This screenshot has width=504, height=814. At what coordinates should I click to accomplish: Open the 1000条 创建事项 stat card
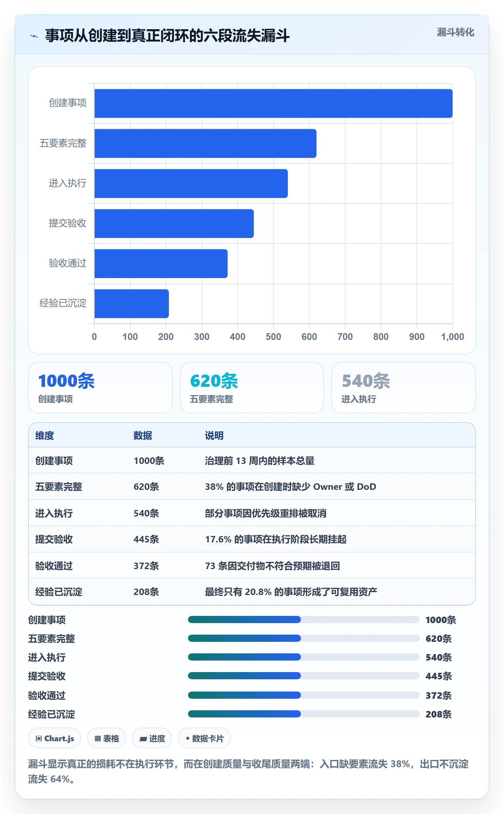(x=100, y=388)
